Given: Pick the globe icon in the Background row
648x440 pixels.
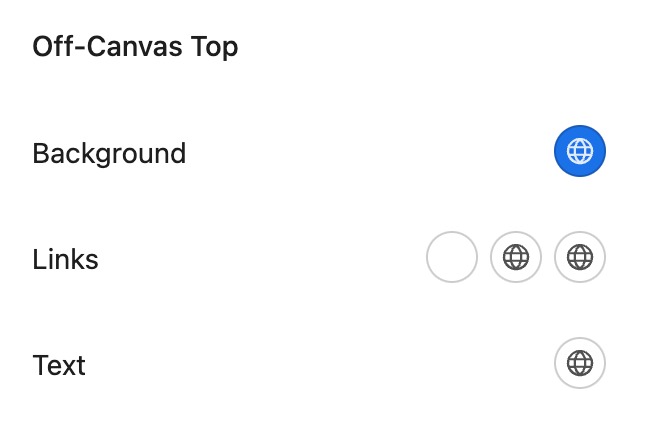Looking at the screenshot, I should [579, 151].
